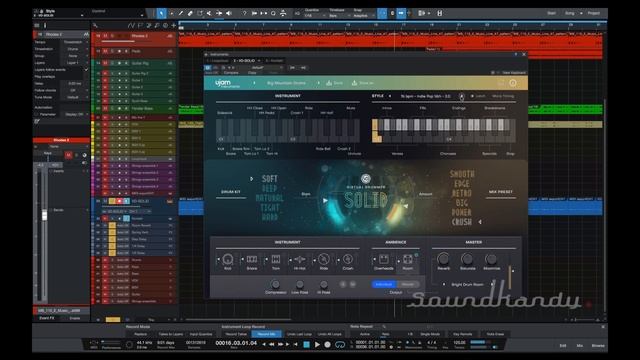This screenshot has width=640, height=360.
Task: Open the Project page button at top right
Action: point(594,13)
